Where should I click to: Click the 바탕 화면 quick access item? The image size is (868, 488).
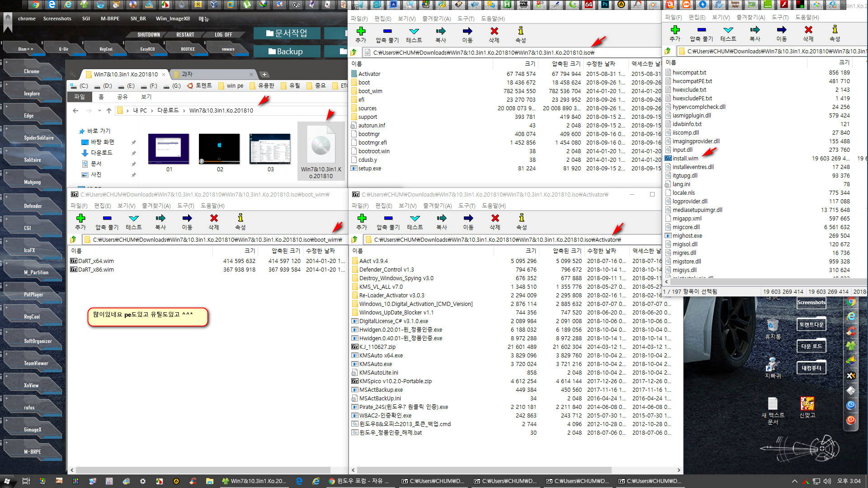[102, 142]
